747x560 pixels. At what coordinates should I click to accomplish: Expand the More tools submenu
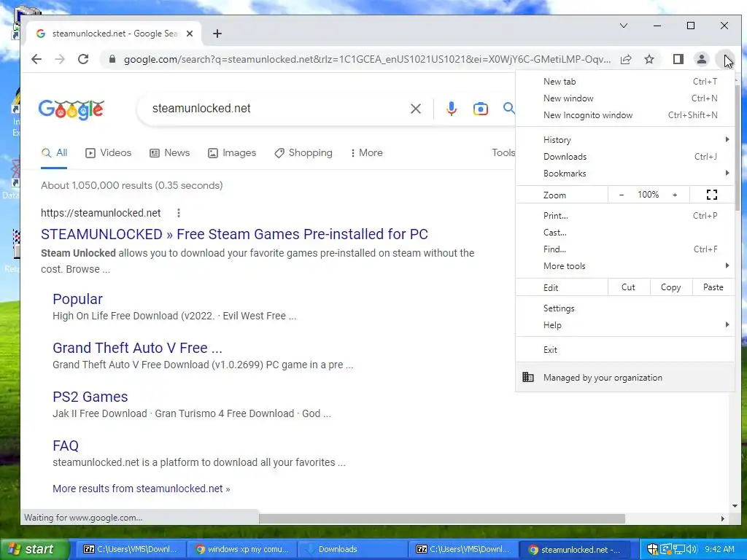coord(625,265)
